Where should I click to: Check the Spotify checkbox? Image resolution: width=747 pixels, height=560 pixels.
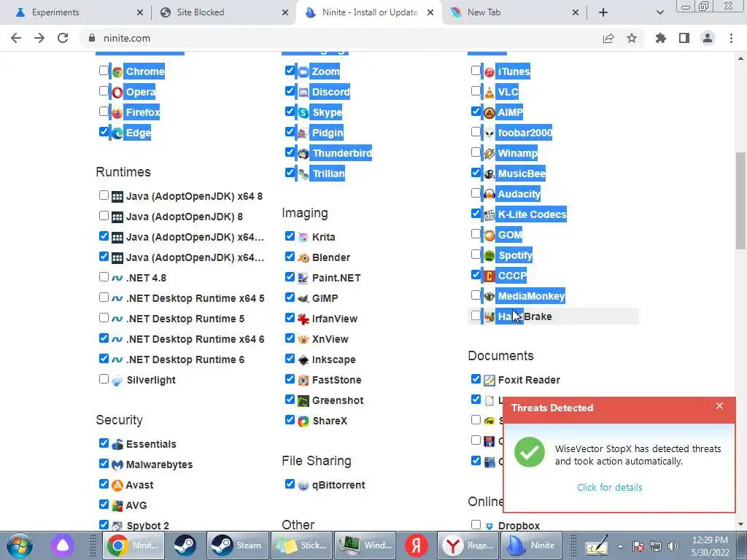point(476,254)
